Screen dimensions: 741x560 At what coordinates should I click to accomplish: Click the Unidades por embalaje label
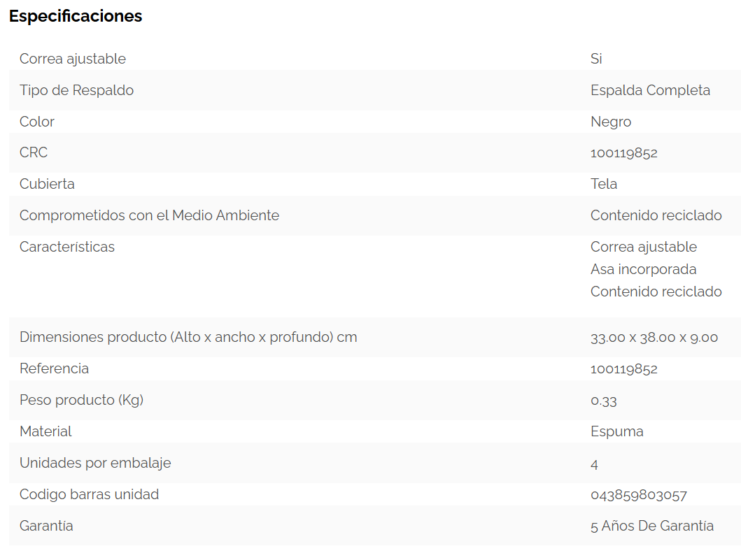[95, 463]
